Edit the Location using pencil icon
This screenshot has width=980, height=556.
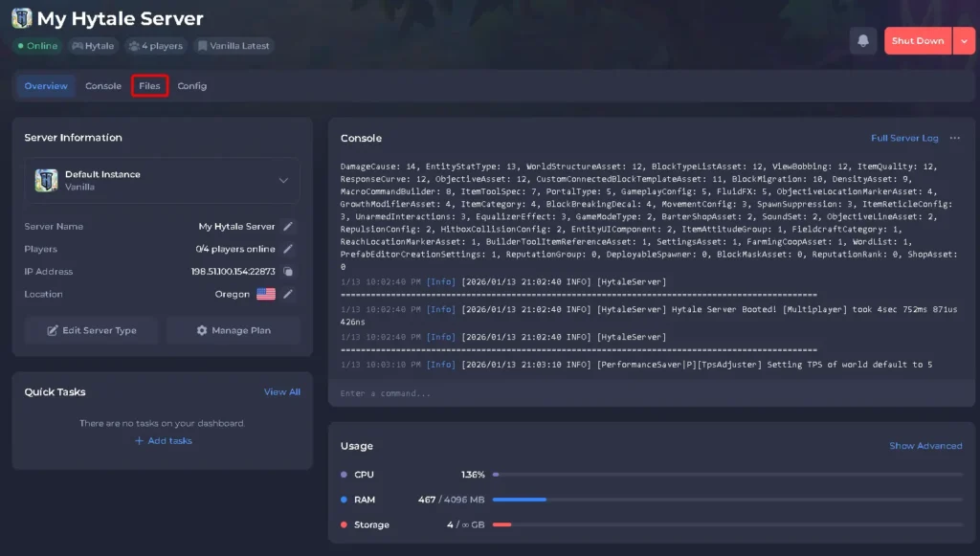(x=288, y=294)
